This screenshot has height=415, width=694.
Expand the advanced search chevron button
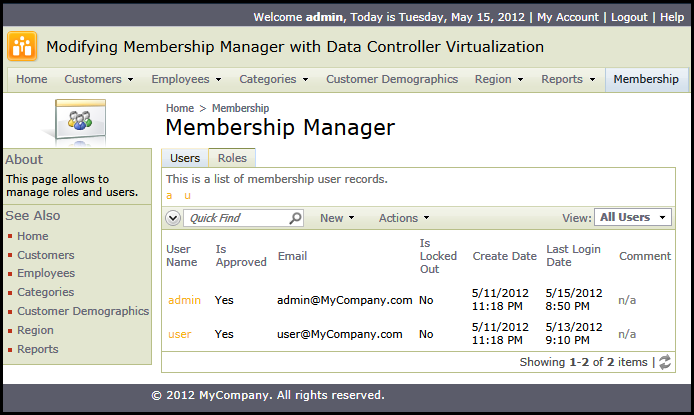(x=173, y=218)
